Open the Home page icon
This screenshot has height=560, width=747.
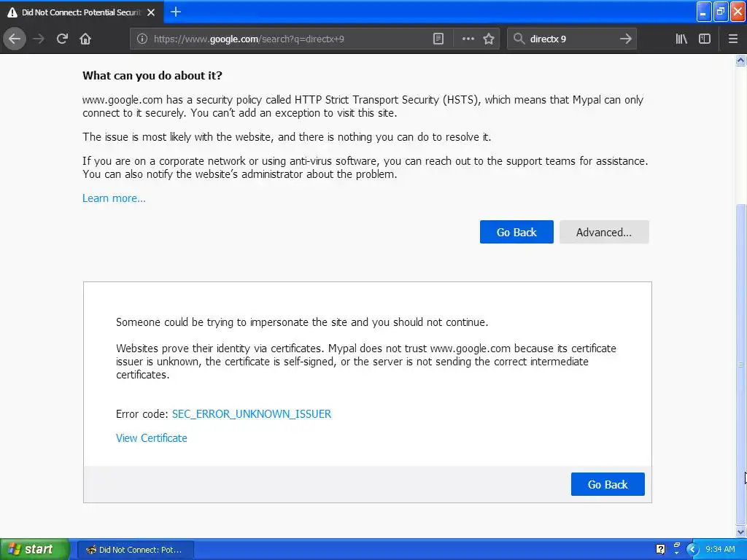click(x=85, y=39)
